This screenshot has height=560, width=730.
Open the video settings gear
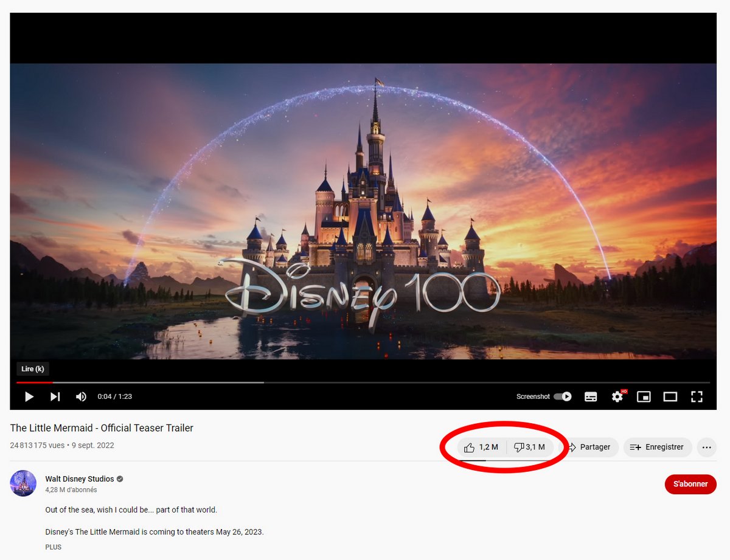tap(617, 396)
